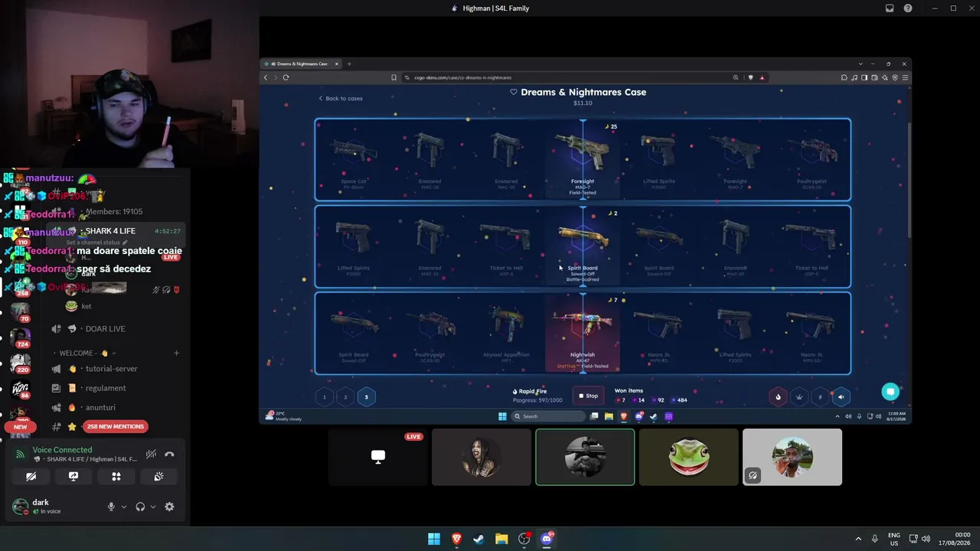Toggle Discord noise suppression
The width and height of the screenshot is (980, 551).
(152, 455)
